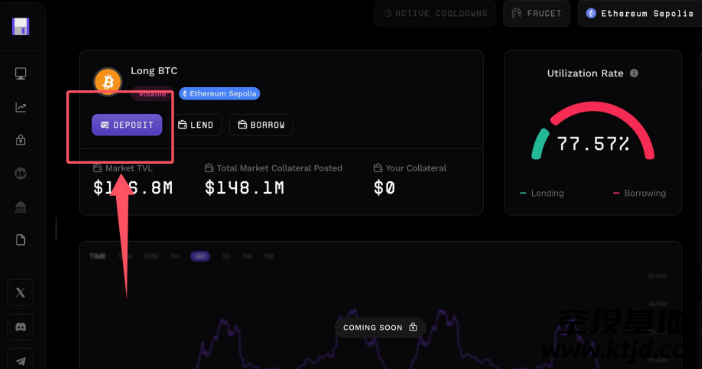Select the Borrow tab button
This screenshot has height=369, width=702.
point(261,125)
